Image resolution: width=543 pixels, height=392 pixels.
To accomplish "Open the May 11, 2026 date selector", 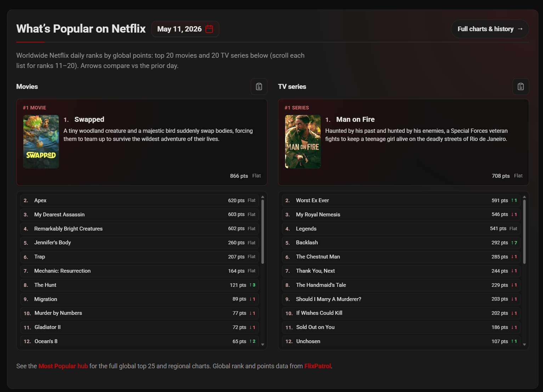I will 185,29.
